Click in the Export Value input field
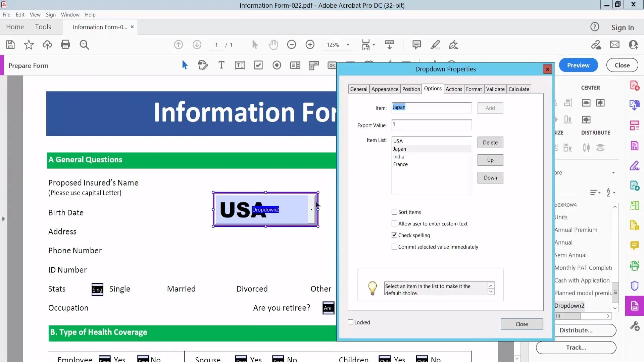Image resolution: width=644 pixels, height=362 pixels. [x=431, y=125]
